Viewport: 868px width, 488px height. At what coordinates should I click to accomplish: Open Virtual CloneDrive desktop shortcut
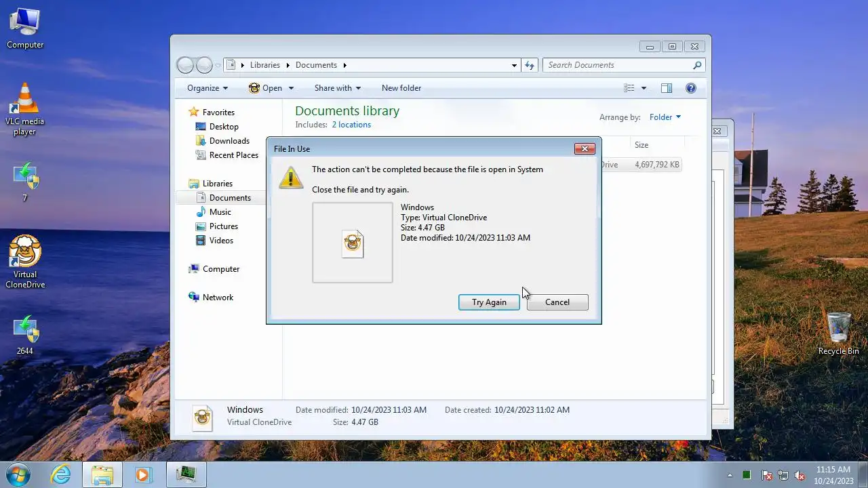coord(25,262)
